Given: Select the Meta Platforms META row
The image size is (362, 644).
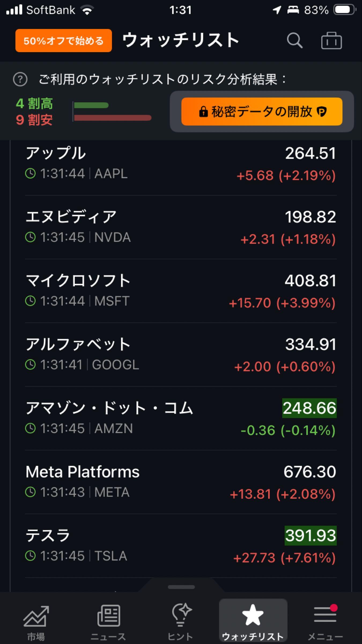Looking at the screenshot, I should tap(181, 482).
